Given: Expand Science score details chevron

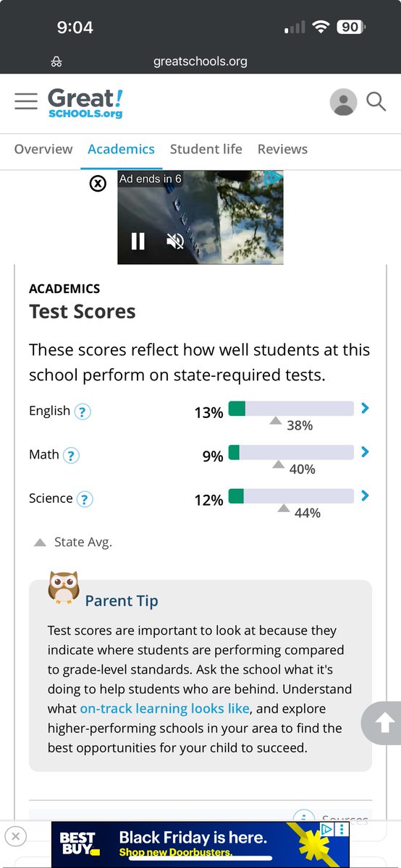Looking at the screenshot, I should click(365, 495).
